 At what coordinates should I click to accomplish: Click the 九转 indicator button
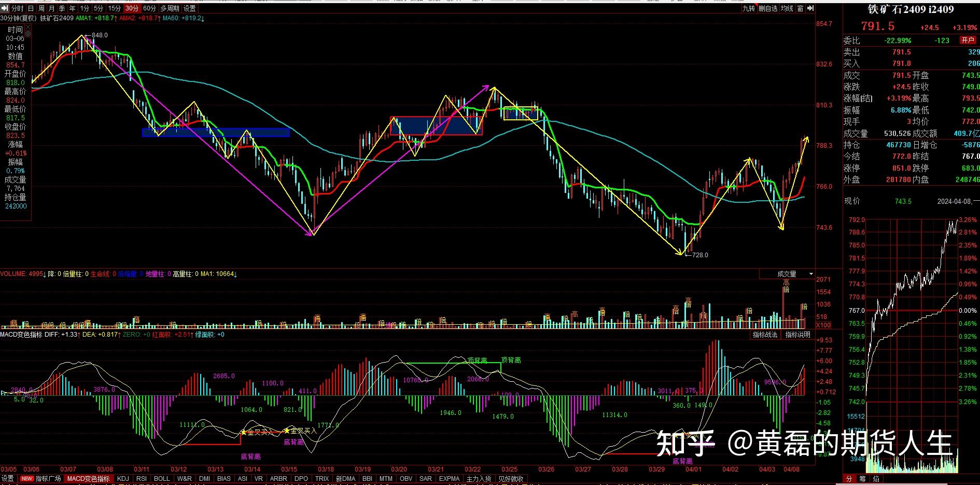[749, 8]
